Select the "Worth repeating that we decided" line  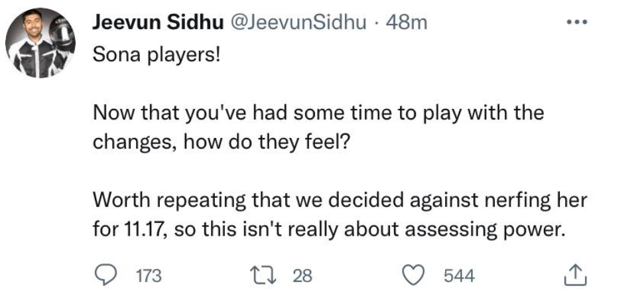tap(340, 200)
